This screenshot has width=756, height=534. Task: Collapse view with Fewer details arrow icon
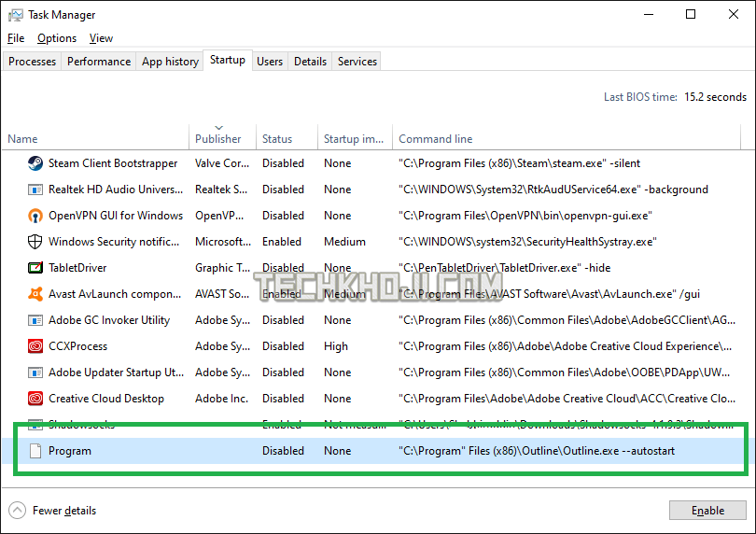(x=18, y=511)
